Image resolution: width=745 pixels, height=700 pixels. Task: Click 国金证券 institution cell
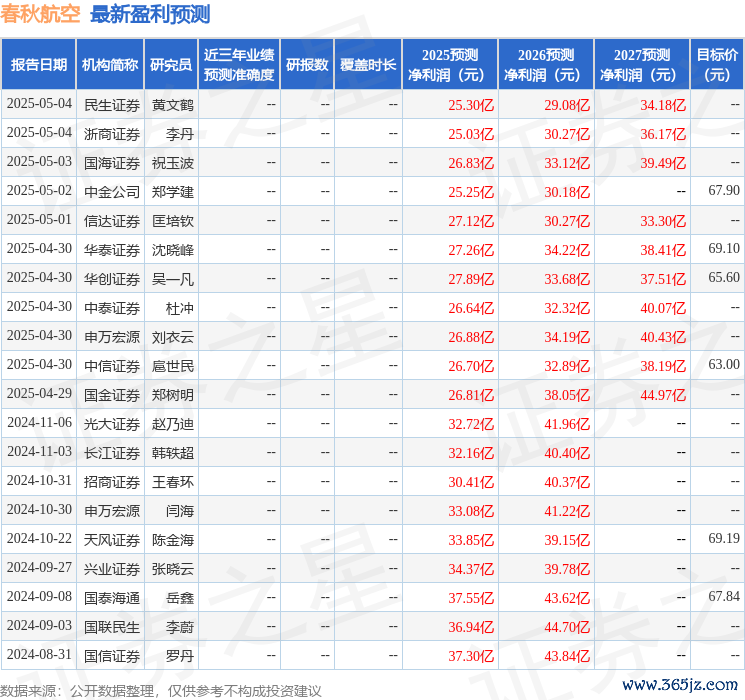[x=112, y=395]
